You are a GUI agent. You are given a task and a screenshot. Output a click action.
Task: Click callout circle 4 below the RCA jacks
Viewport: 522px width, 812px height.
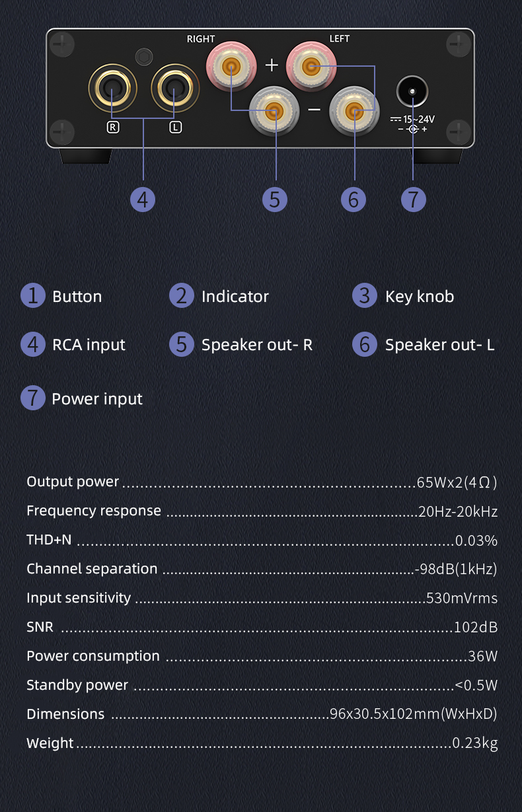click(x=143, y=199)
